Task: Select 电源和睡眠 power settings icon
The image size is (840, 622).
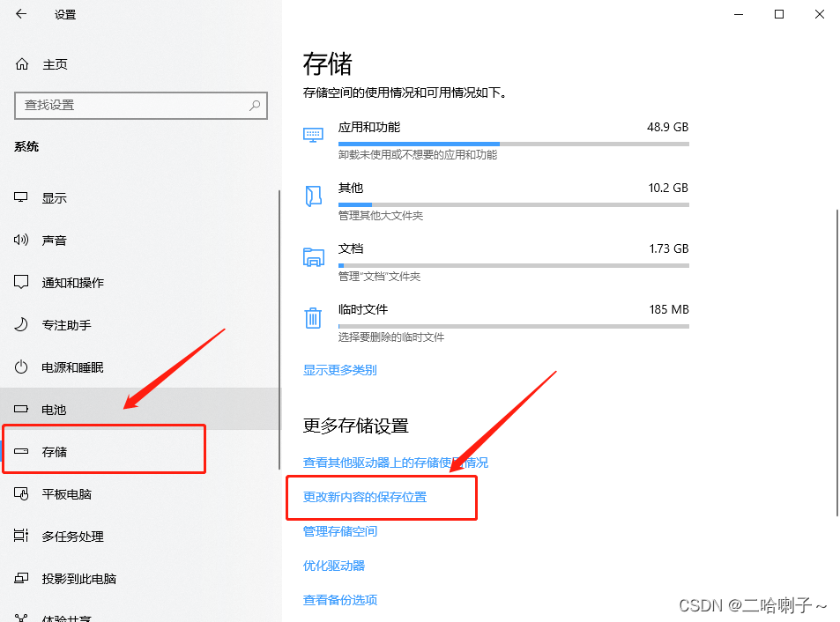Action: click(20, 367)
